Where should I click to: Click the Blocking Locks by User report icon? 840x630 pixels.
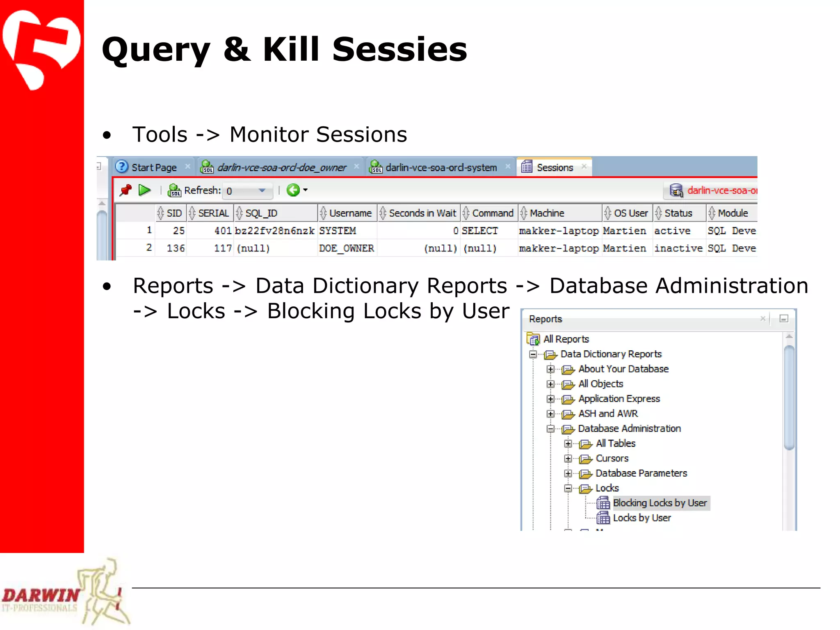(x=603, y=503)
